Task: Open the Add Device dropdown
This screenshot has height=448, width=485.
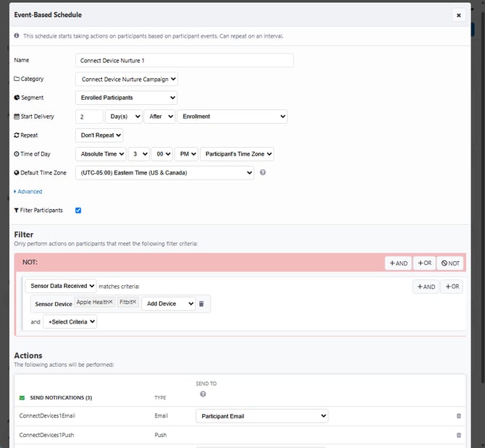Action: pos(169,304)
